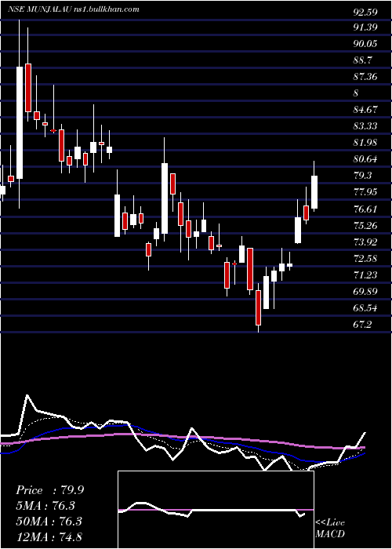Select the 69.89 price axis label
The height and width of the screenshot is (549, 392).
click(365, 291)
